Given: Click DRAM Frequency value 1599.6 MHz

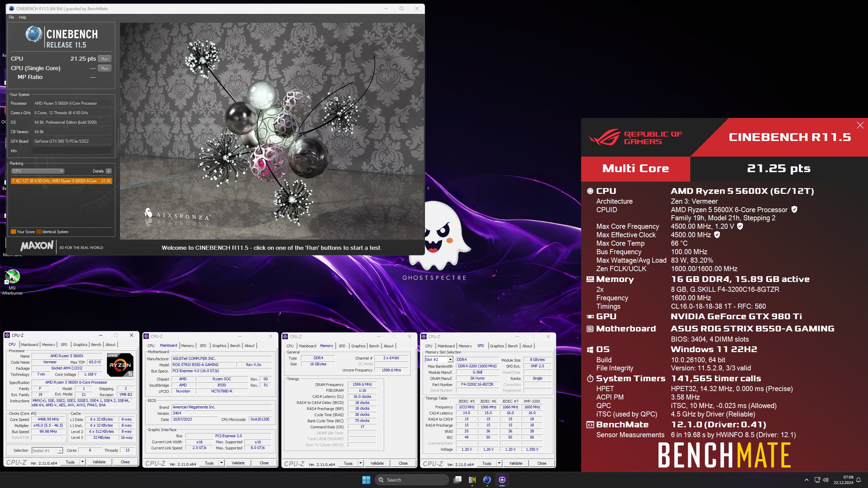Looking at the screenshot, I should tap(362, 384).
